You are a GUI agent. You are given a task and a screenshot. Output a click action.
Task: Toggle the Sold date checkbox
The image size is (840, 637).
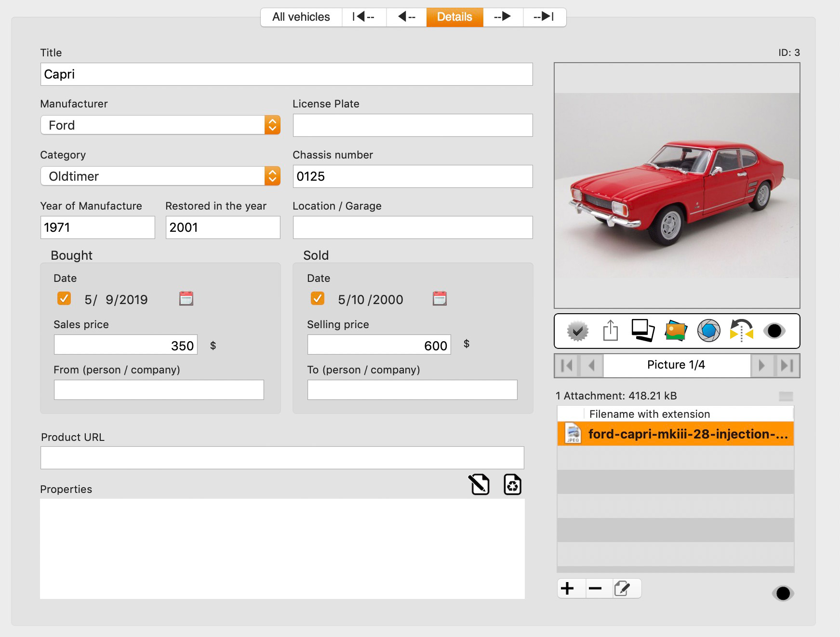click(318, 298)
